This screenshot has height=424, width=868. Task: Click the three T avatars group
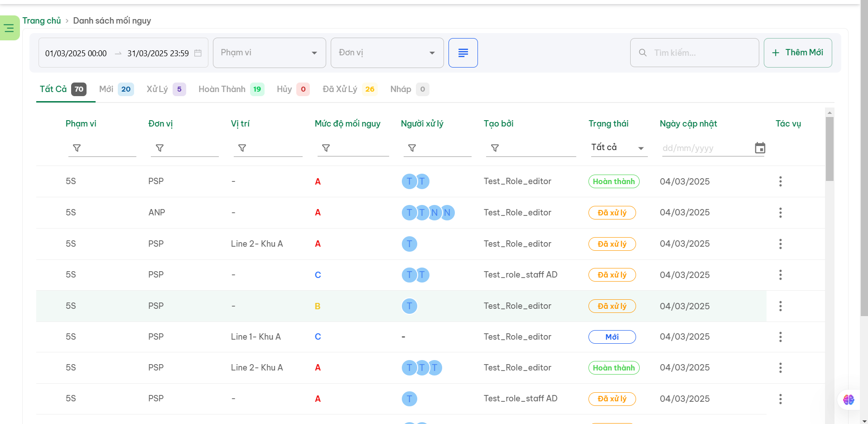[x=422, y=368]
